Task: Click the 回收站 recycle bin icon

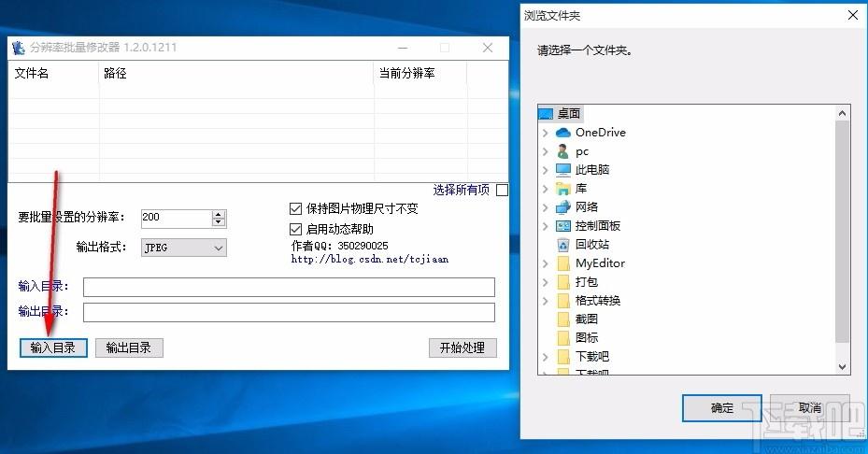Action: pos(563,244)
